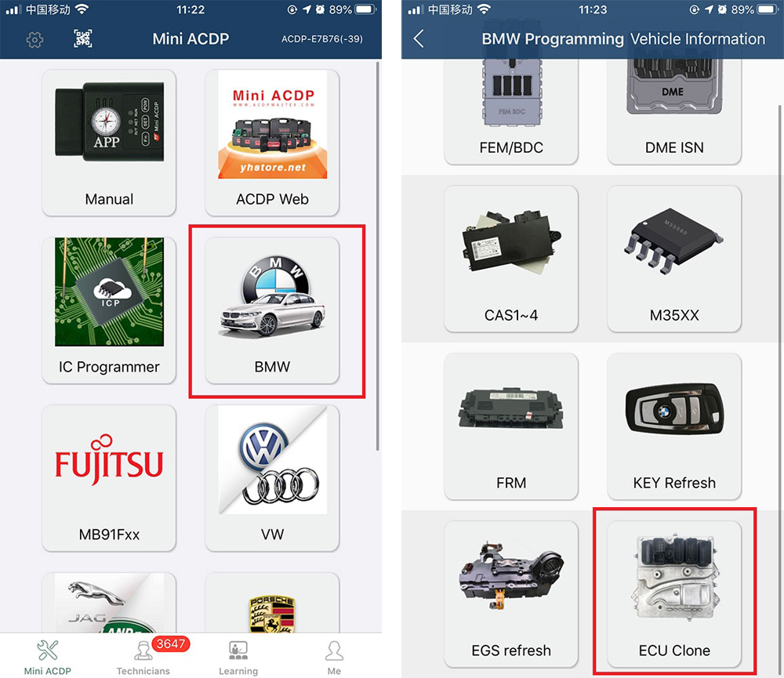Image resolution: width=784 pixels, height=678 pixels.
Task: Open the Me profile tab
Action: (x=334, y=656)
